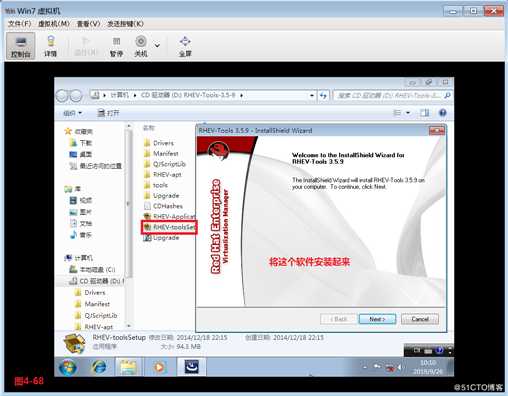The image size is (508, 396).
Task: Open 下载 downloads in the navigation pane
Action: point(80,143)
